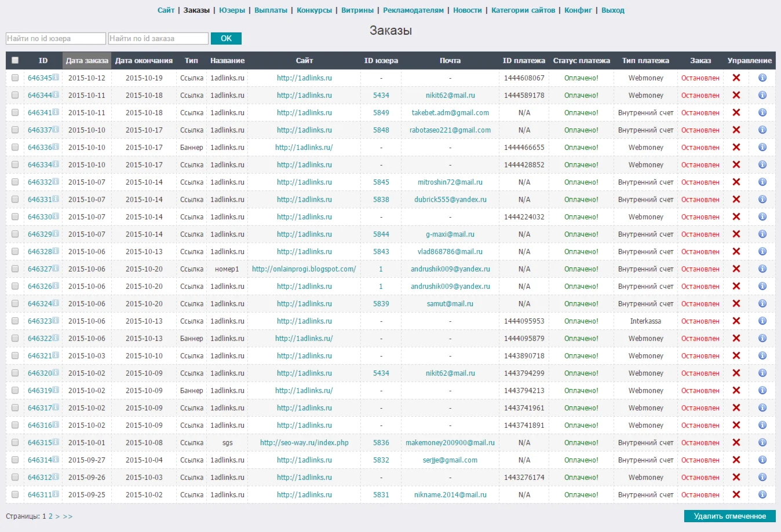Show info for order 646315 via blue icon
Image resolution: width=781 pixels, height=532 pixels.
762,442
